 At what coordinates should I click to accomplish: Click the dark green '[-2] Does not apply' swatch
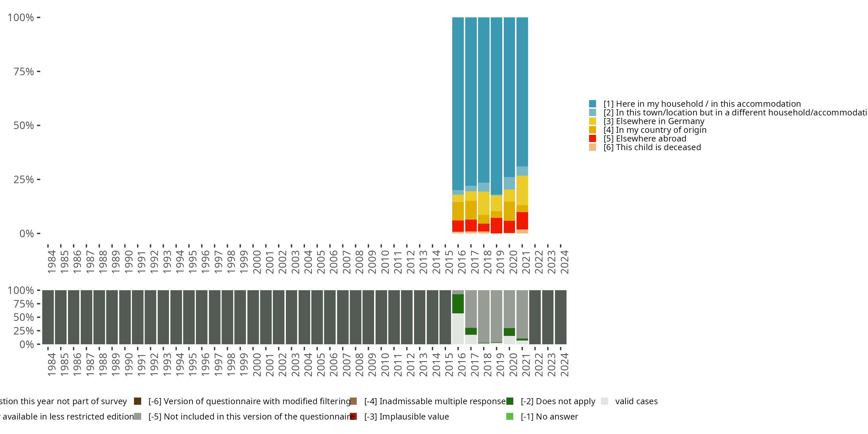coord(510,401)
